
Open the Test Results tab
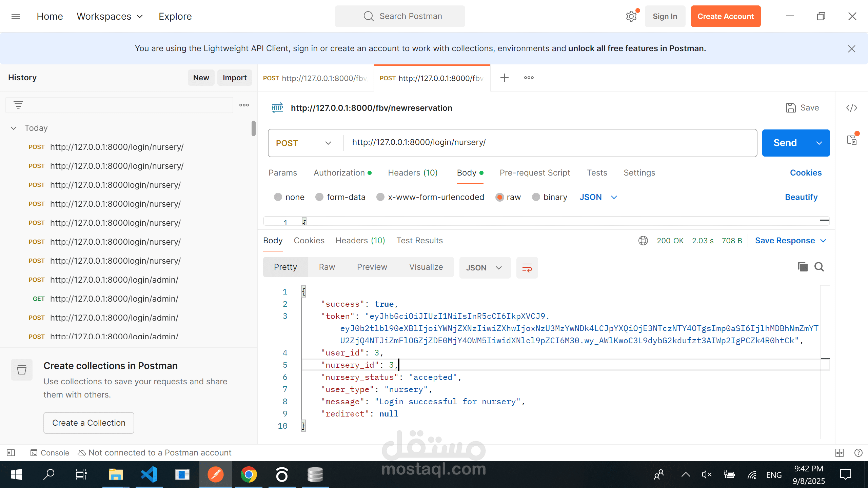(419, 241)
